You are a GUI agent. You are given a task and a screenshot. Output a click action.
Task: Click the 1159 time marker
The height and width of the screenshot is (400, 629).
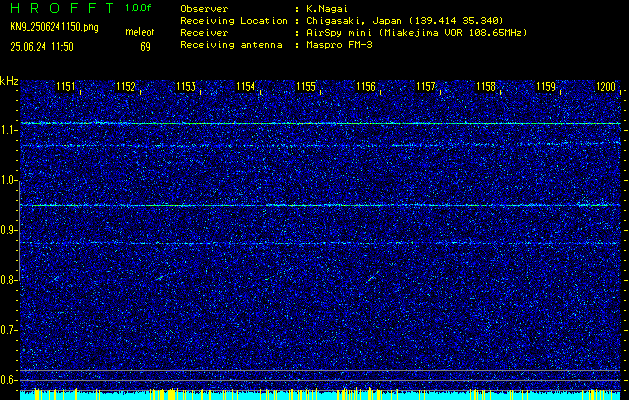click(x=546, y=86)
